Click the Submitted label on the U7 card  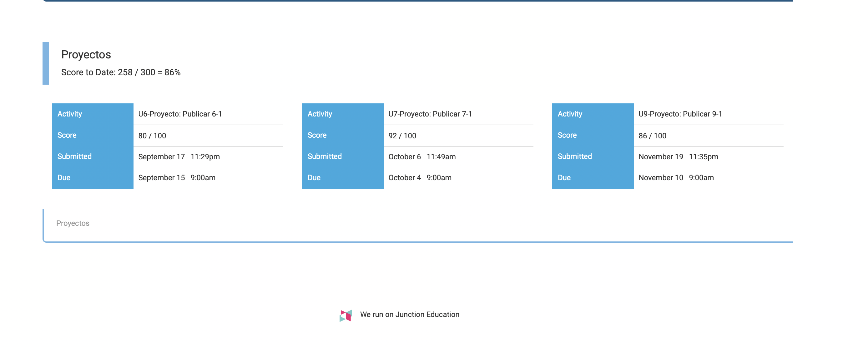click(x=325, y=156)
